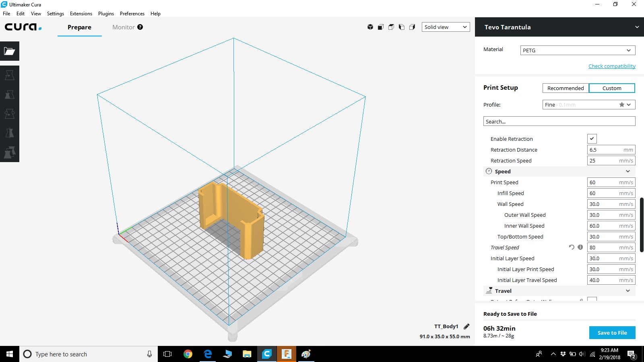Click the Save to File button

(x=612, y=333)
